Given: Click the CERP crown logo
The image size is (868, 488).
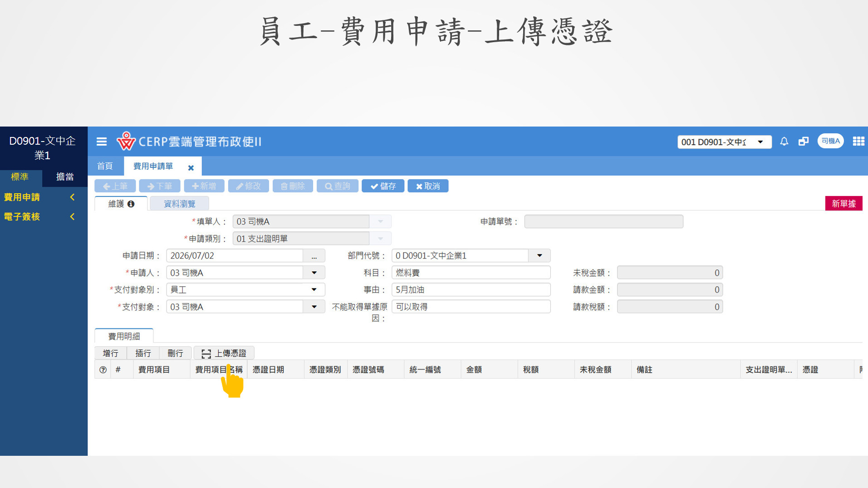Looking at the screenshot, I should coord(126,141).
